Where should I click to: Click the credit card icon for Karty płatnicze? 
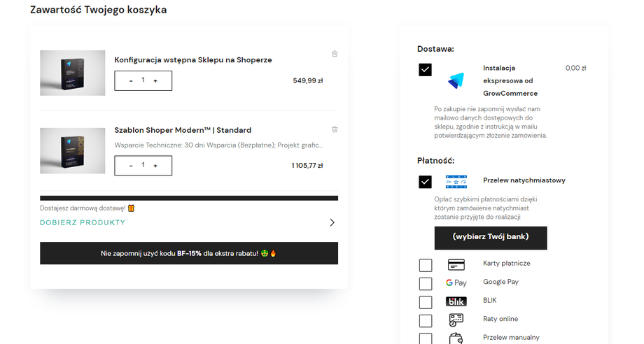tap(456, 265)
